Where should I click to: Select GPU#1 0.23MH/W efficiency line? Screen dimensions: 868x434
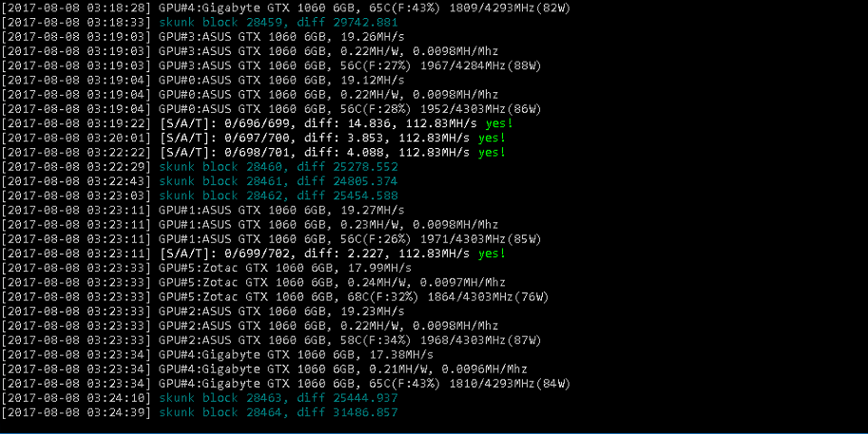[x=250, y=224]
